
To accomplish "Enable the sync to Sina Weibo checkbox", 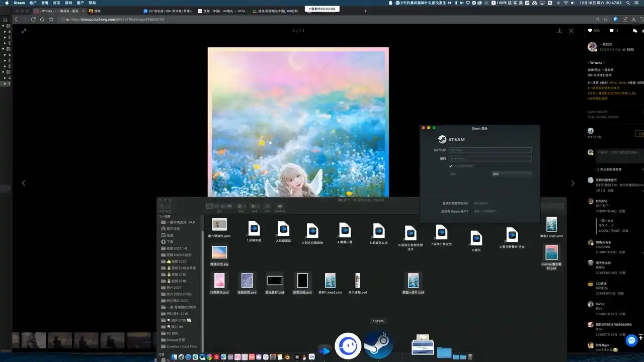I will tap(597, 169).
